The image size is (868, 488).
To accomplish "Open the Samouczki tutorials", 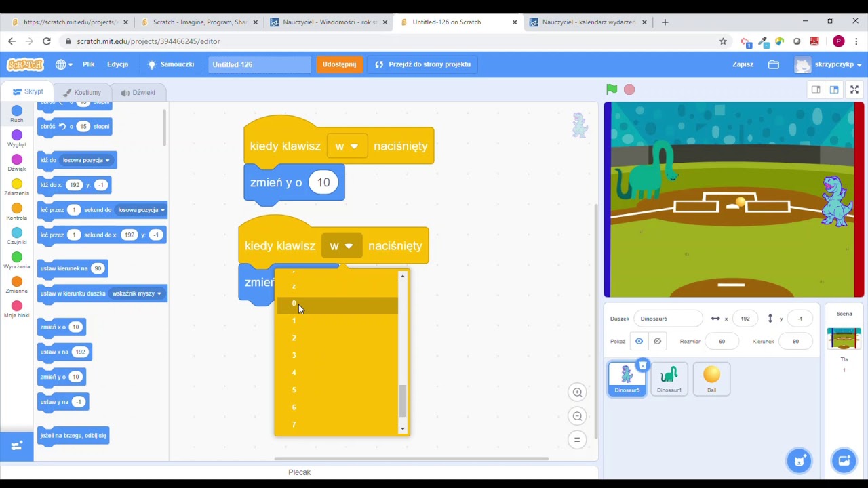I will (x=171, y=64).
